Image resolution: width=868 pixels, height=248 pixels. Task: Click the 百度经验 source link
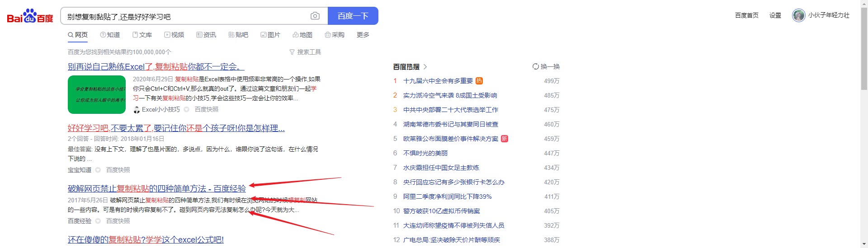(80, 221)
